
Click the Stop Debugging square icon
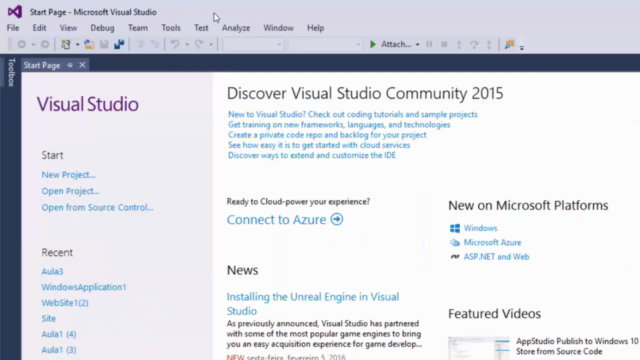tap(444, 44)
